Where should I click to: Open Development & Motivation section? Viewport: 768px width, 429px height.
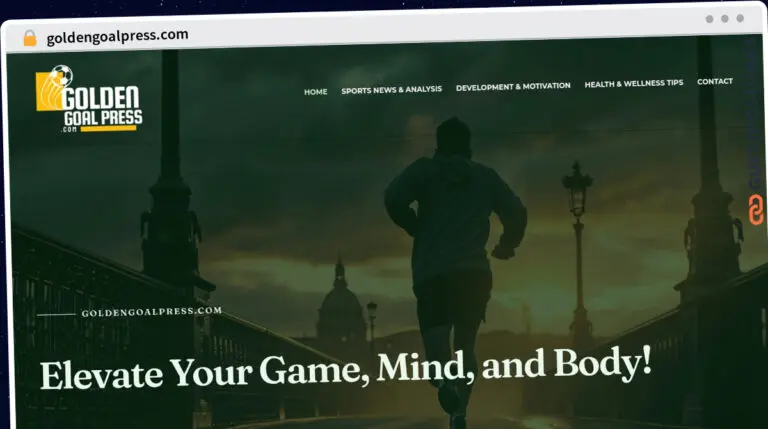pos(513,87)
